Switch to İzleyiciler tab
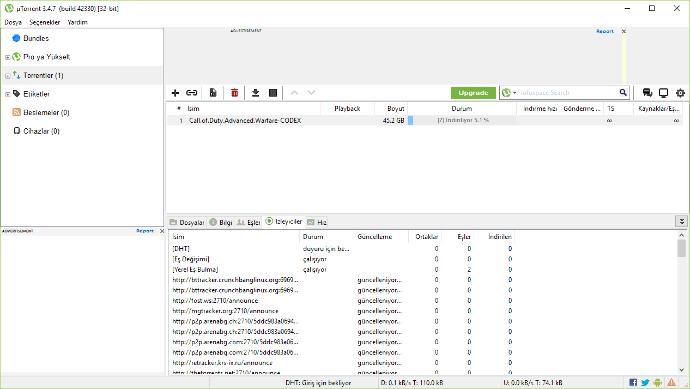Image resolution: width=690 pixels, height=389 pixels. (283, 221)
